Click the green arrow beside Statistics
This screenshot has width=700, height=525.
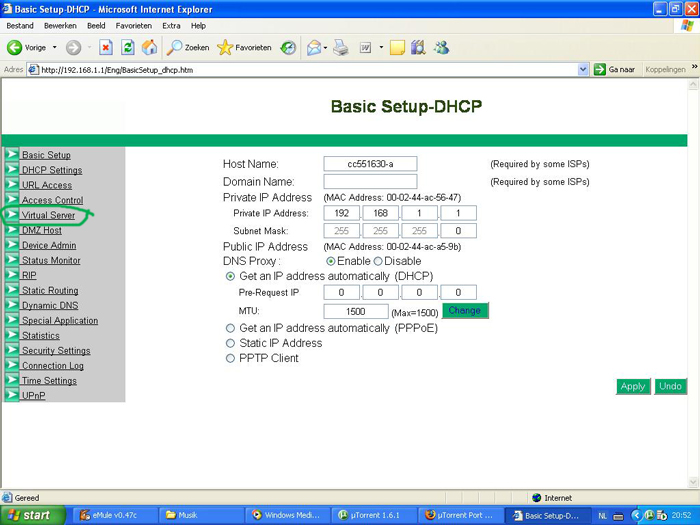point(12,334)
